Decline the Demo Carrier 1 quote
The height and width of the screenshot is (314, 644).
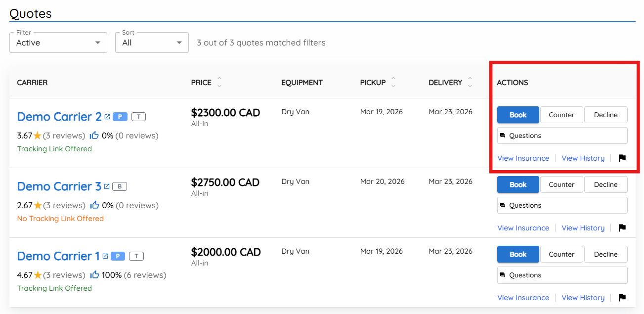606,254
